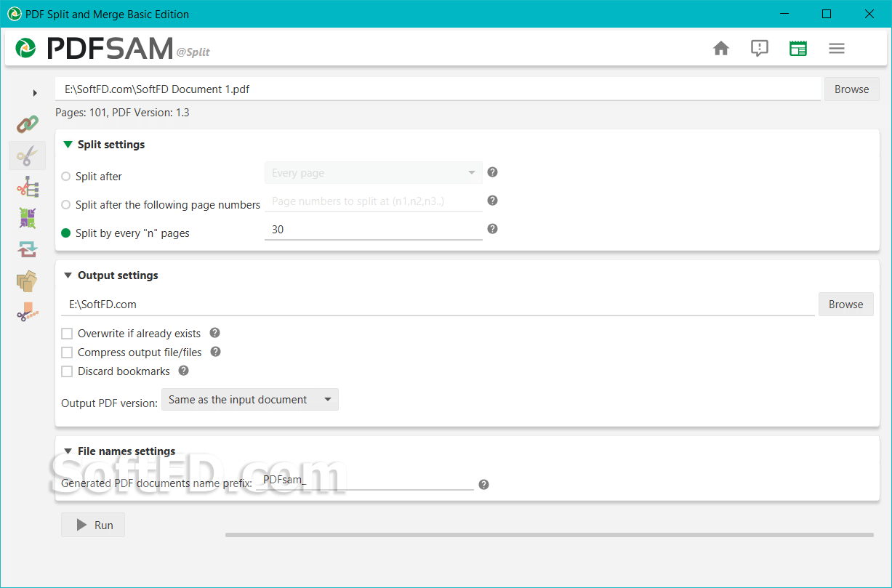Image resolution: width=892 pixels, height=588 pixels.
Task: Open the Alternate Mix tool in sidebar
Action: tap(27, 218)
